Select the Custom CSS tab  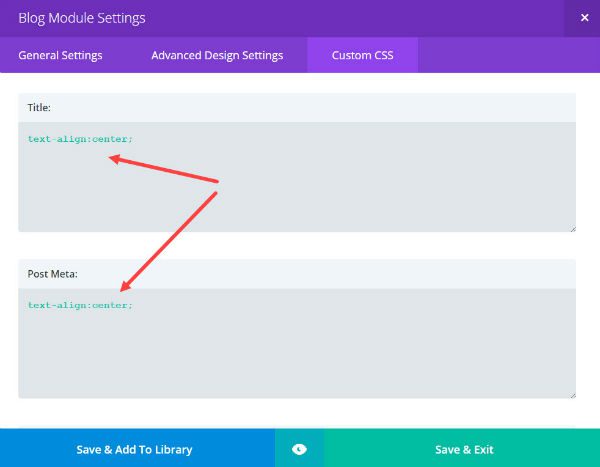(x=362, y=55)
